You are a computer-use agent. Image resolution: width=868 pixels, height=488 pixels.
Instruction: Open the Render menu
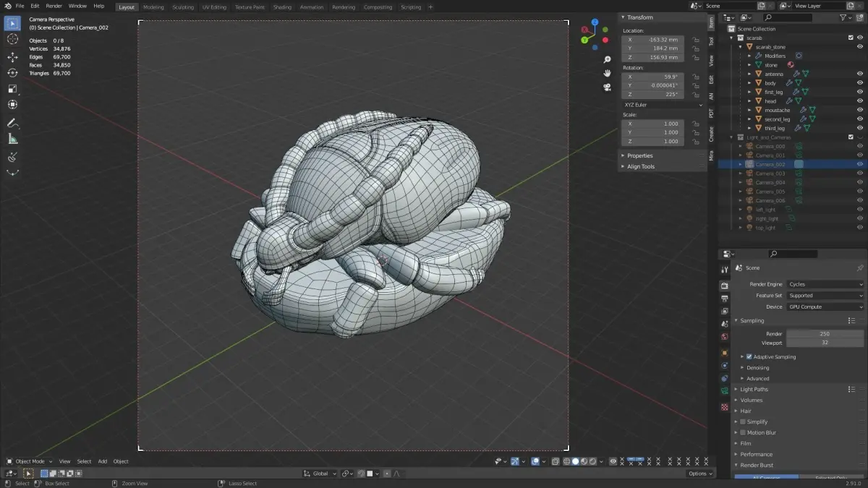click(54, 6)
